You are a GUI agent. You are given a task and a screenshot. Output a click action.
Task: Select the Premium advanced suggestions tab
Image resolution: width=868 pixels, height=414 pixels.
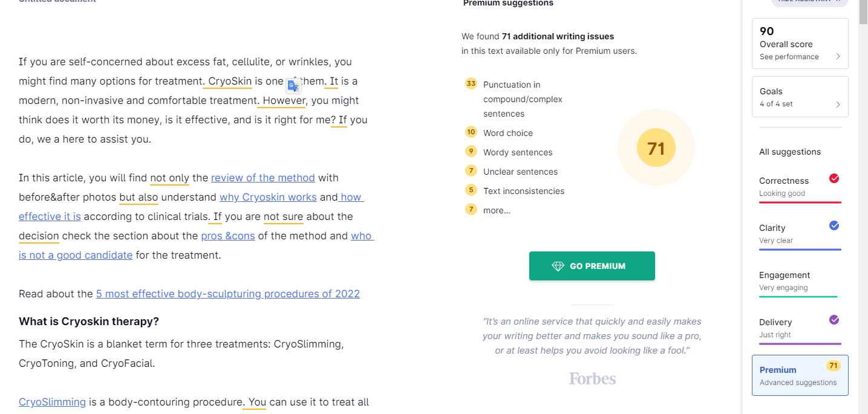tap(800, 375)
